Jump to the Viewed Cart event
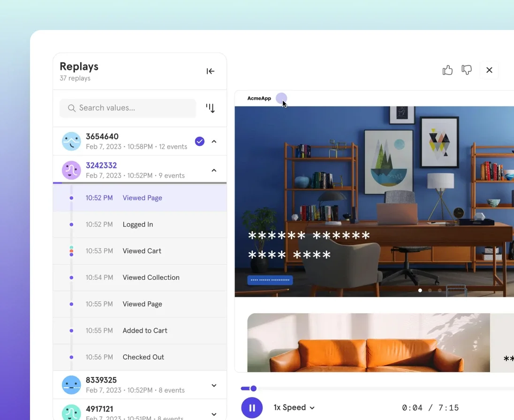514x420 pixels. (140, 251)
